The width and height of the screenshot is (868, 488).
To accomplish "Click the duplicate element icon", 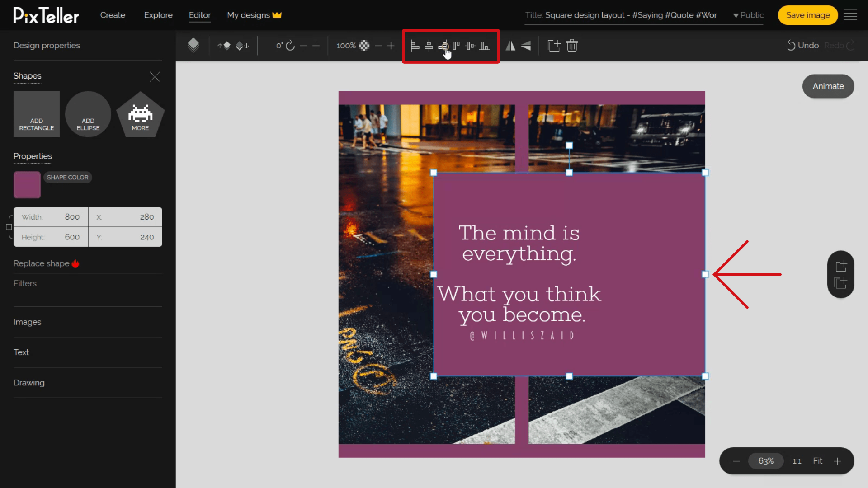I will point(553,45).
